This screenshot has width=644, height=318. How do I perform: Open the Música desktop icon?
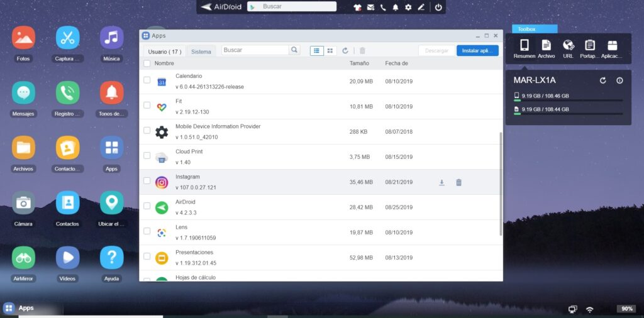111,38
